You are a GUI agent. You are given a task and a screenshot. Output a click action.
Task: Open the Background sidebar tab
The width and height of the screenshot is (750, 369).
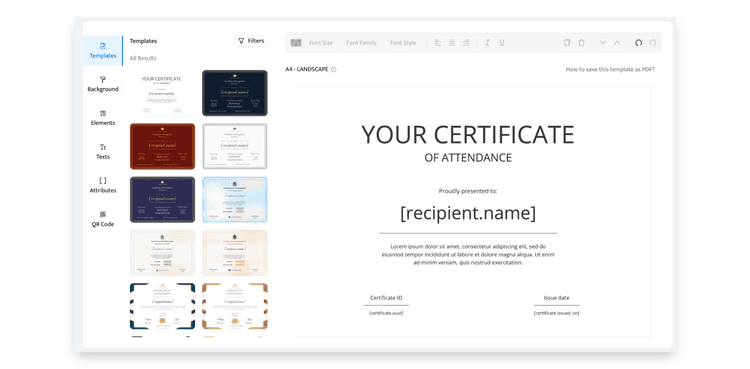[103, 84]
